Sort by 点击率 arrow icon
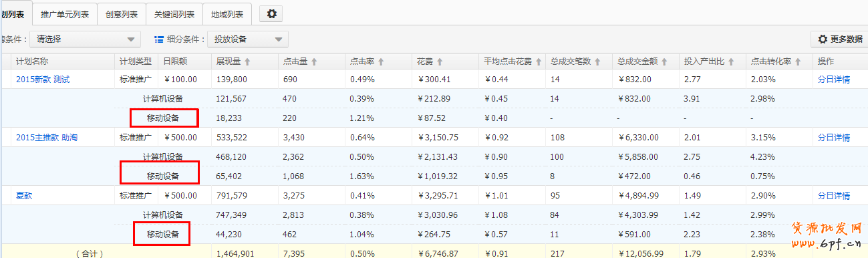868x258 pixels. click(381, 61)
